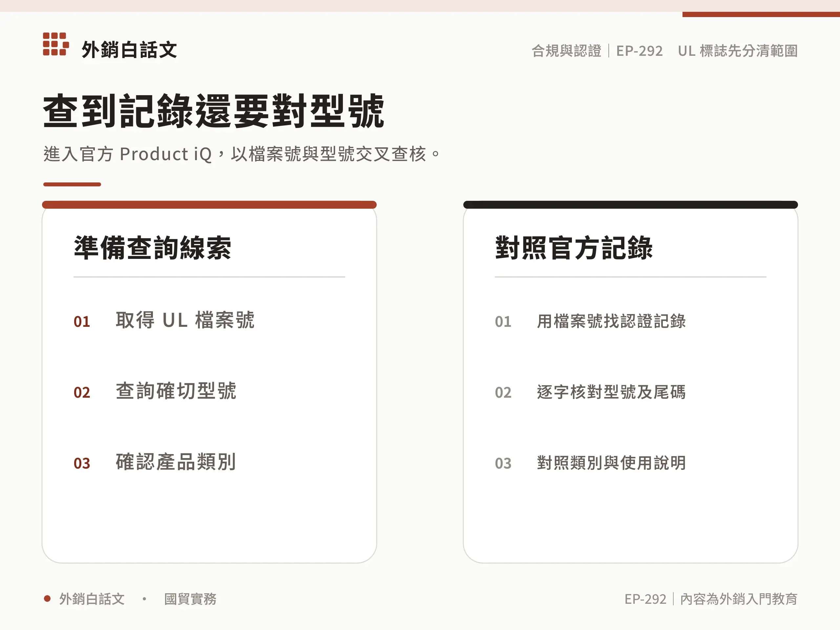Screen dimensions: 840x630
Task: Click the red grid logo icon
Action: [x=56, y=44]
